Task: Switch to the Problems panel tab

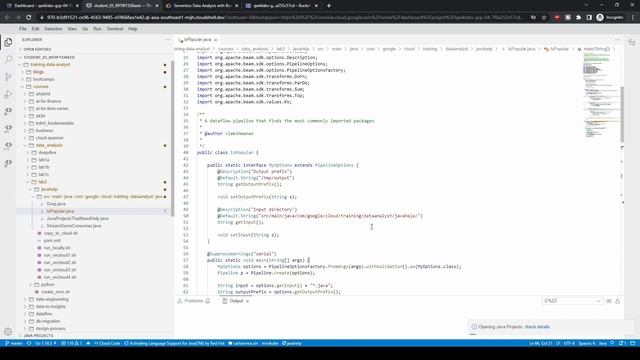Action: (x=194, y=301)
